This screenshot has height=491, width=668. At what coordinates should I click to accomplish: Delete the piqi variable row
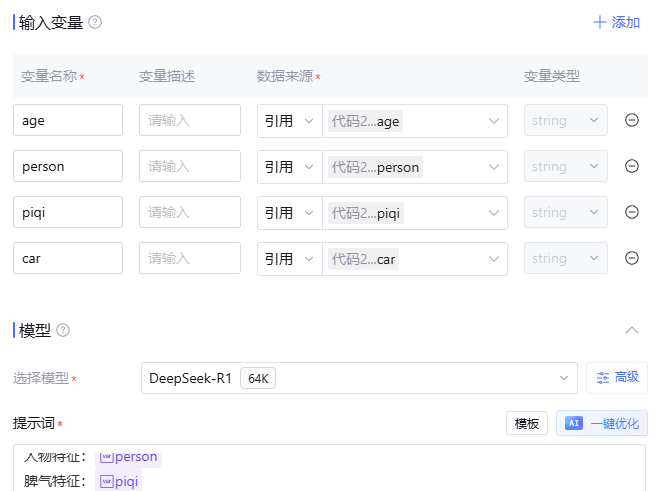tap(632, 212)
